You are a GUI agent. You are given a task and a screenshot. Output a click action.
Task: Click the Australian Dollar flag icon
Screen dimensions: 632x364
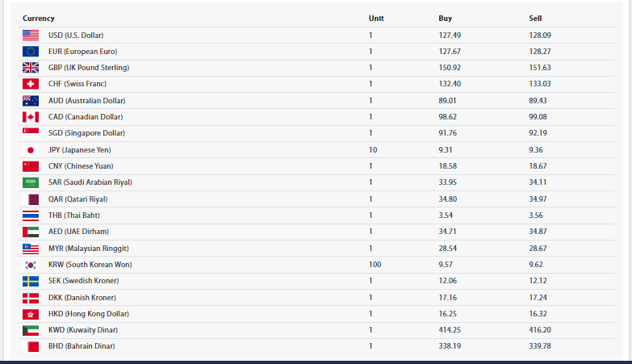point(31,101)
